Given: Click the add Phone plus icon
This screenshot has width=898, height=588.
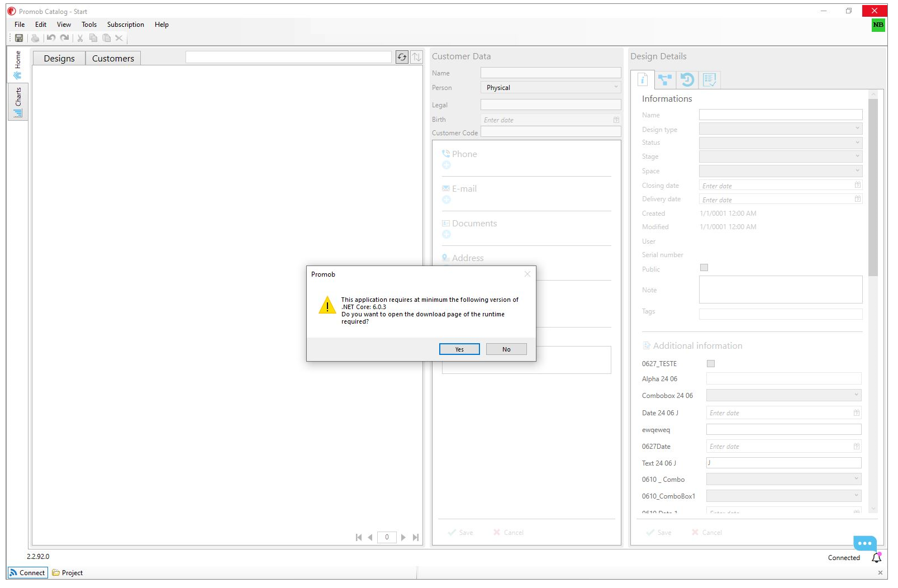Looking at the screenshot, I should coord(446,165).
